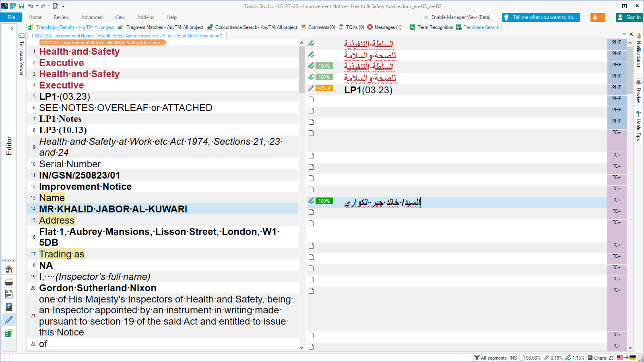644x362 pixels.
Task: Switch to Translation Results AnyTM tab
Action: (x=71, y=27)
